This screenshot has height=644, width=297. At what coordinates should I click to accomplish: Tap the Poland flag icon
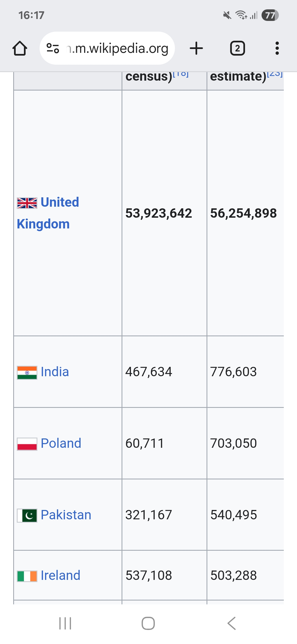(x=27, y=444)
